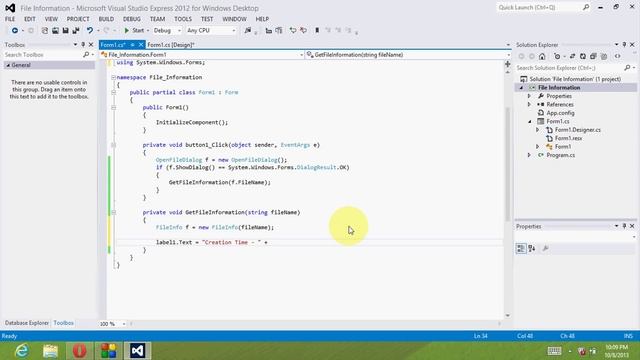Viewport: 640px width, 360px height.
Task: Click the New Project toolbar icon
Action: [44, 31]
